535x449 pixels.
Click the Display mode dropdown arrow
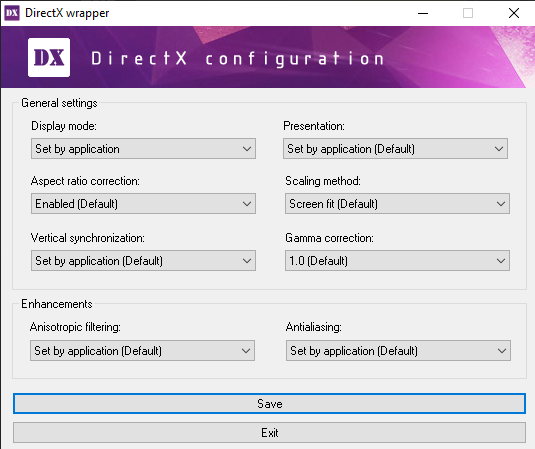point(247,149)
